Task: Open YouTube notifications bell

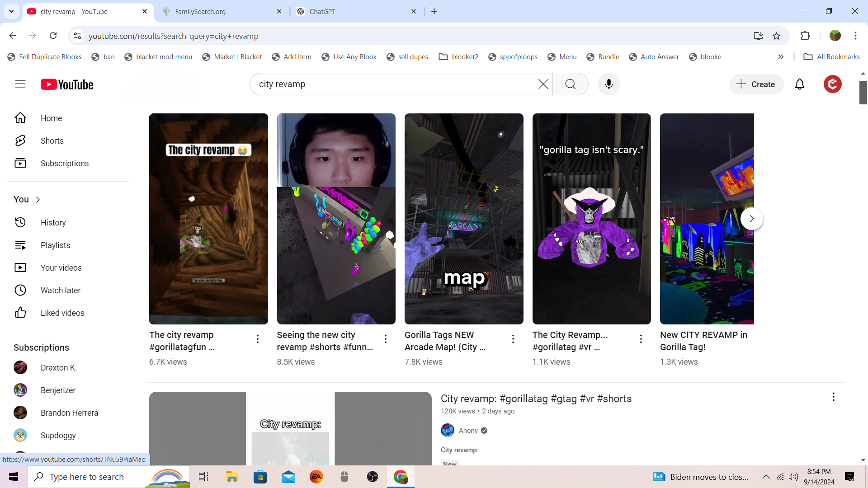Action: (x=799, y=84)
